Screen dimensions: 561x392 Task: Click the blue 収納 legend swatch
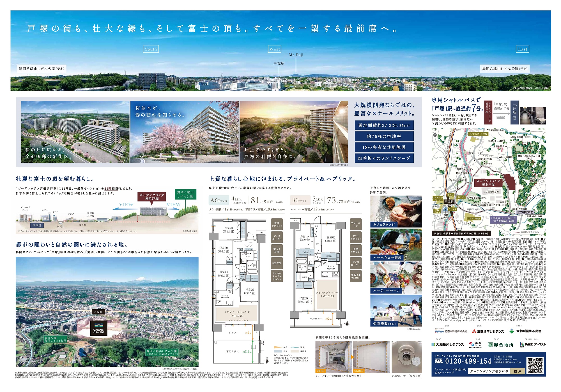[x=278, y=351]
